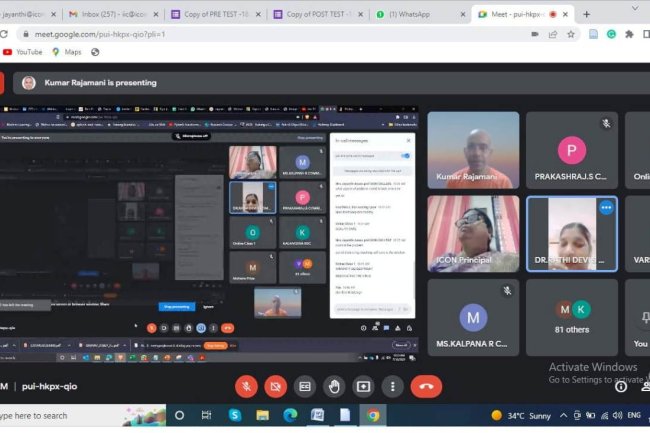
Task: Open Meet more options three-dot menu
Action: 393,386
